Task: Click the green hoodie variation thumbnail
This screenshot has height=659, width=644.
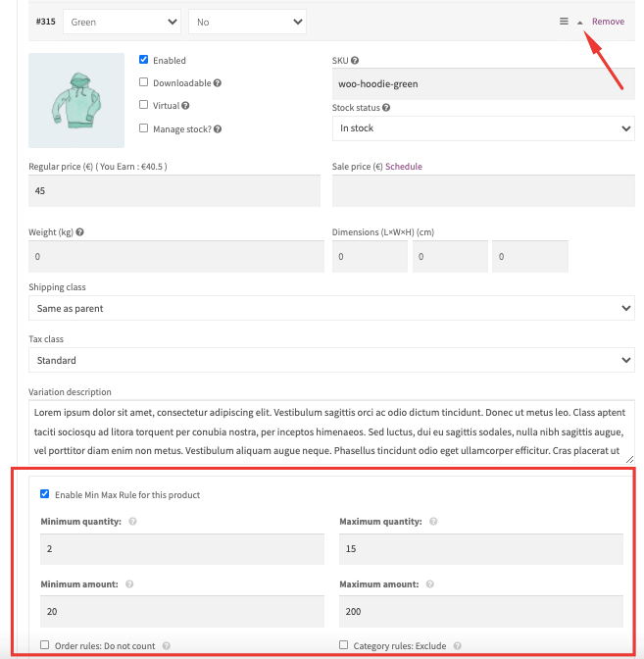Action: (76, 100)
